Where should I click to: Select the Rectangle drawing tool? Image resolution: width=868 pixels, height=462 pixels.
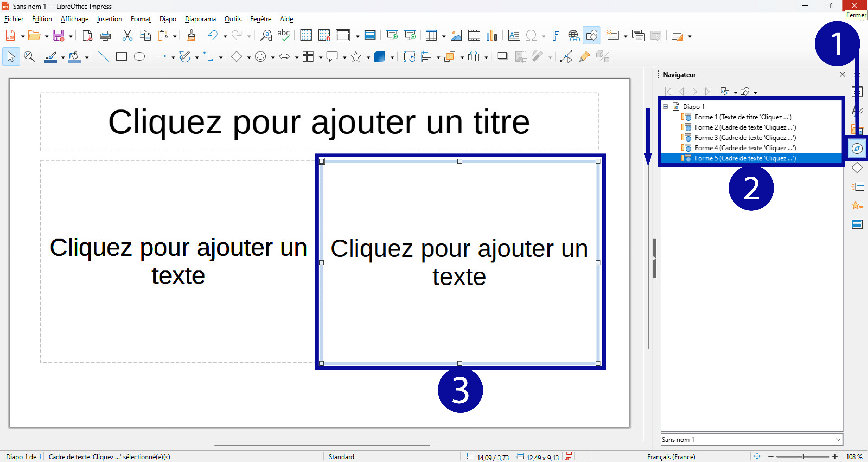click(121, 57)
